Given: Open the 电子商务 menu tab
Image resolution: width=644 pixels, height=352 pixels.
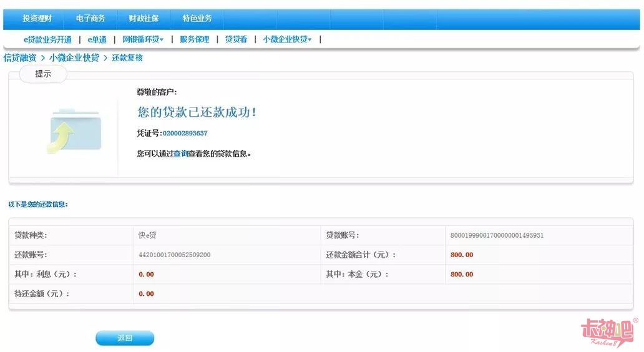Looking at the screenshot, I should [90, 19].
